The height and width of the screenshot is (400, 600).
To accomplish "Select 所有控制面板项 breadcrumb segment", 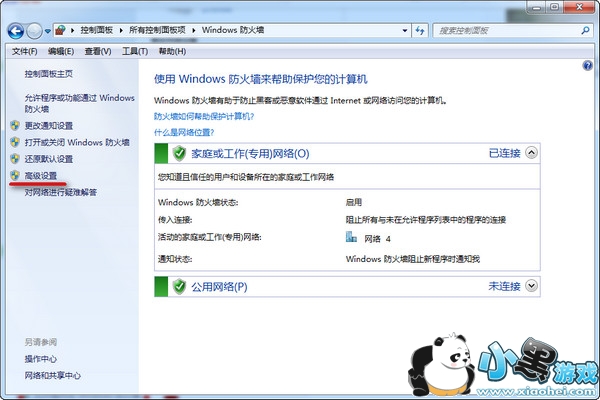I will (x=157, y=30).
